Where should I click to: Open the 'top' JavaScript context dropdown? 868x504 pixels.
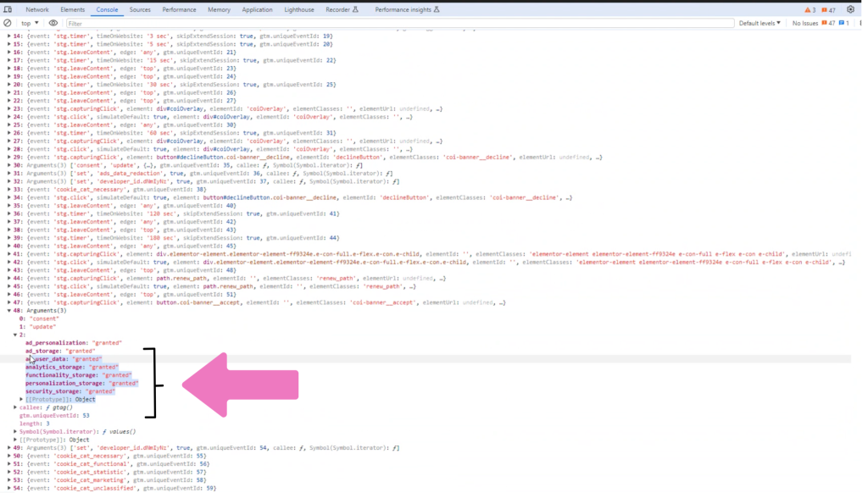pos(30,23)
